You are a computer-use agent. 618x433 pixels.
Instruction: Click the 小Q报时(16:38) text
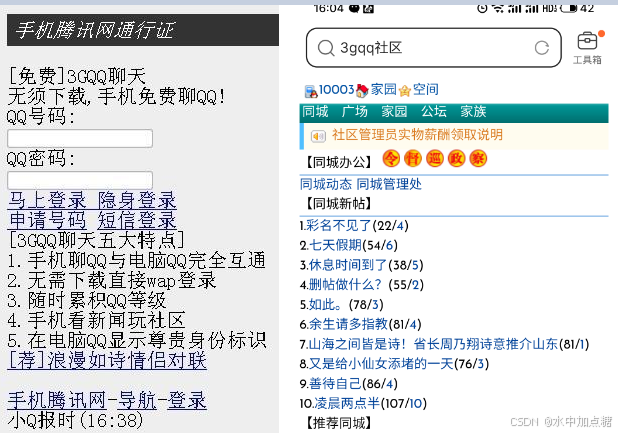point(75,420)
